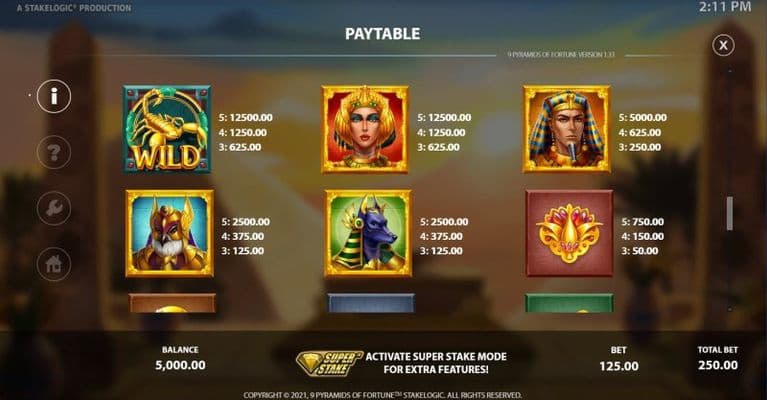Select the pharaoh symbol
This screenshot has height=400, width=767.
[566, 130]
